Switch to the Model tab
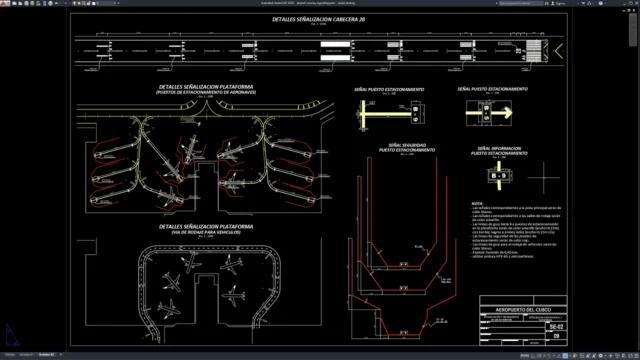The height and width of the screenshot is (360, 640). pyautogui.click(x=10, y=355)
